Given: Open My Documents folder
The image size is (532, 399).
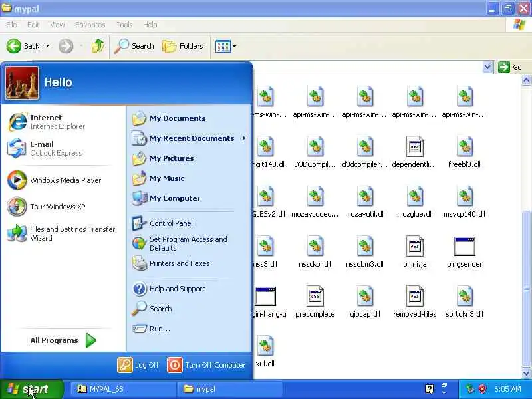Looking at the screenshot, I should tap(169, 118).
